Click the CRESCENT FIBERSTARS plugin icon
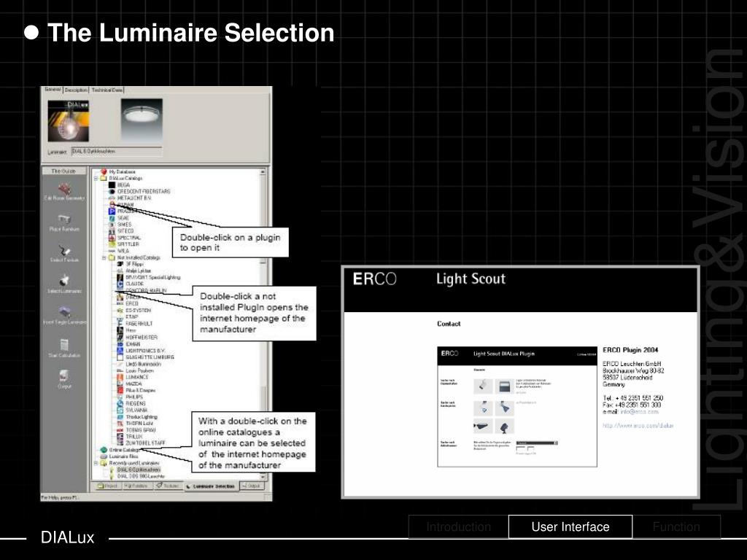Image resolution: width=747 pixels, height=560 pixels. (112, 192)
